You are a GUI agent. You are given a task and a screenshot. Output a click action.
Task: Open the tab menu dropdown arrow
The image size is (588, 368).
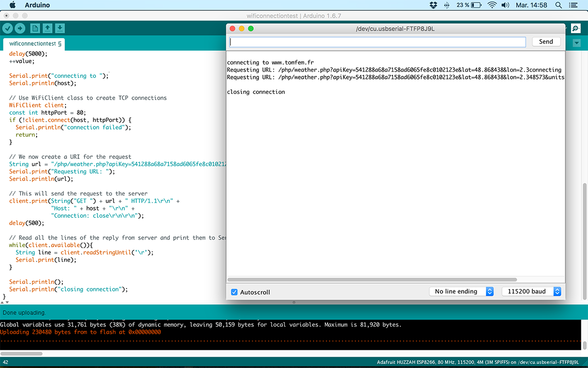click(x=577, y=43)
